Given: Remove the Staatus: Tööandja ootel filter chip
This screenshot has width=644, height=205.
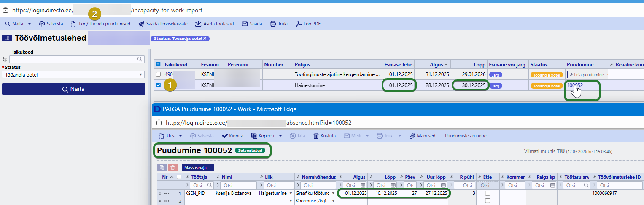Looking at the screenshot, I should coord(205,38).
